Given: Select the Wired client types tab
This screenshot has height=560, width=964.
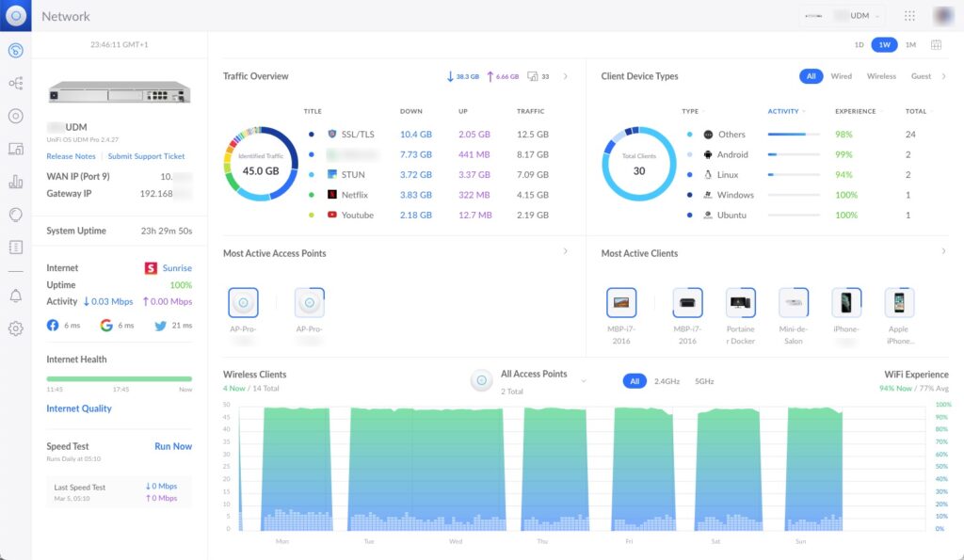Looking at the screenshot, I should click(841, 76).
